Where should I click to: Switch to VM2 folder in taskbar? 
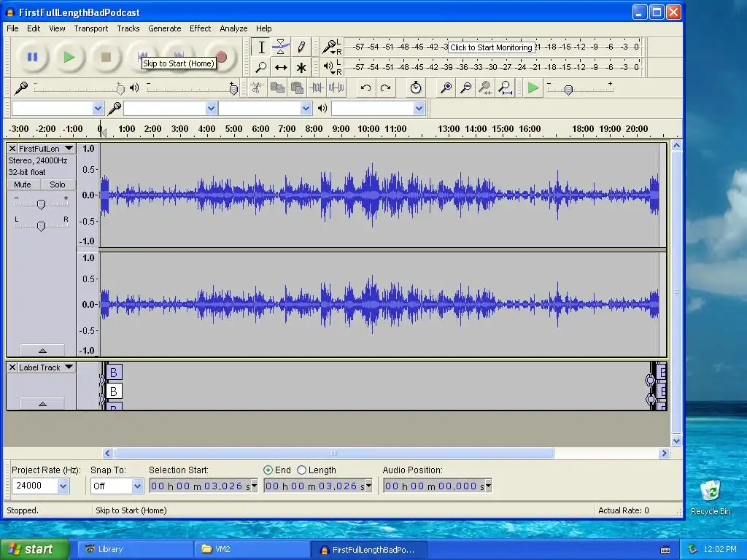click(x=252, y=549)
